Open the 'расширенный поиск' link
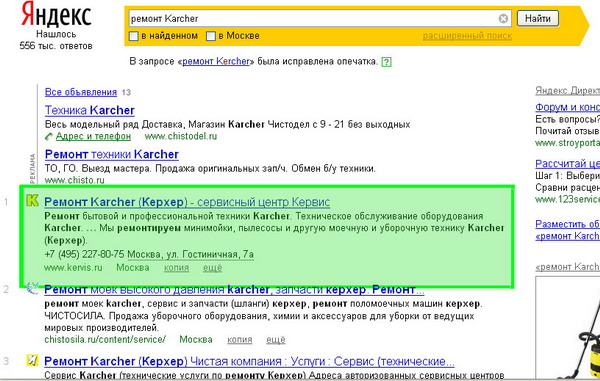This screenshot has height=381, width=600. [467, 36]
